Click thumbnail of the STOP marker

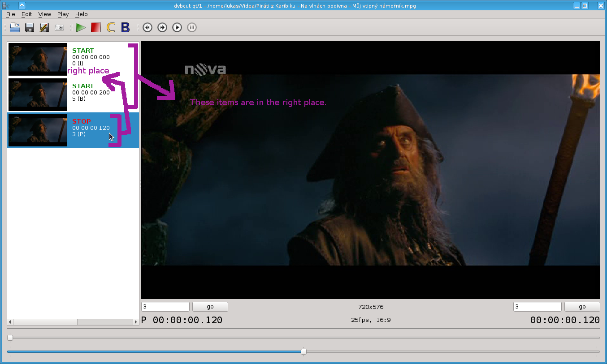tap(38, 130)
